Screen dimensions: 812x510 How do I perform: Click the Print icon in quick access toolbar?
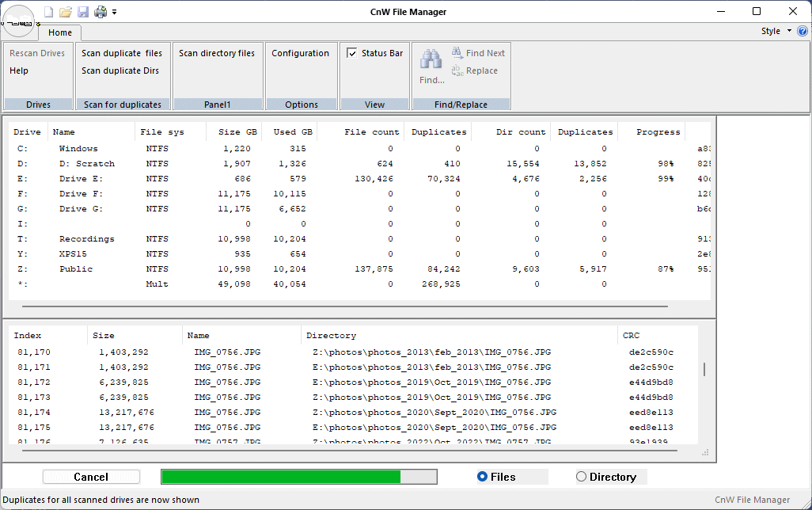coord(101,12)
